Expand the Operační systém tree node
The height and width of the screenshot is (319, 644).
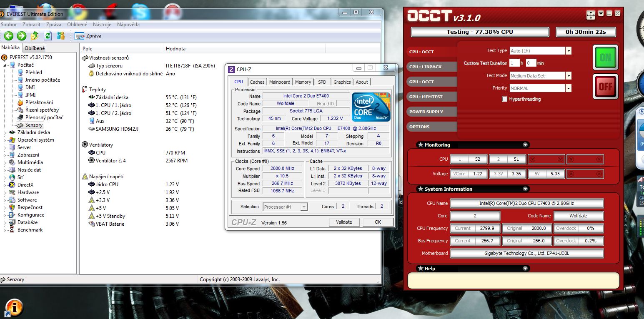coord(5,140)
